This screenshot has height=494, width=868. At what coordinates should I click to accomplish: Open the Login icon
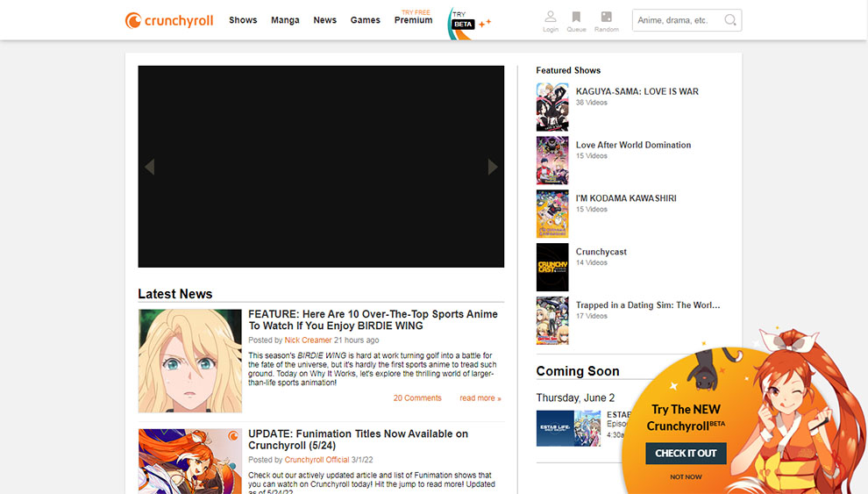[551, 22]
